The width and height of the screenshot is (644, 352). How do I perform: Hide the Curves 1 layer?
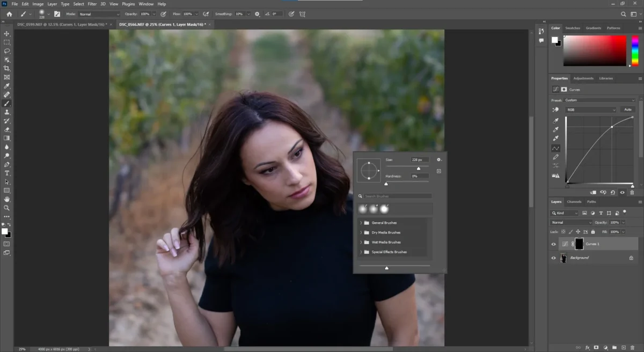pos(553,244)
